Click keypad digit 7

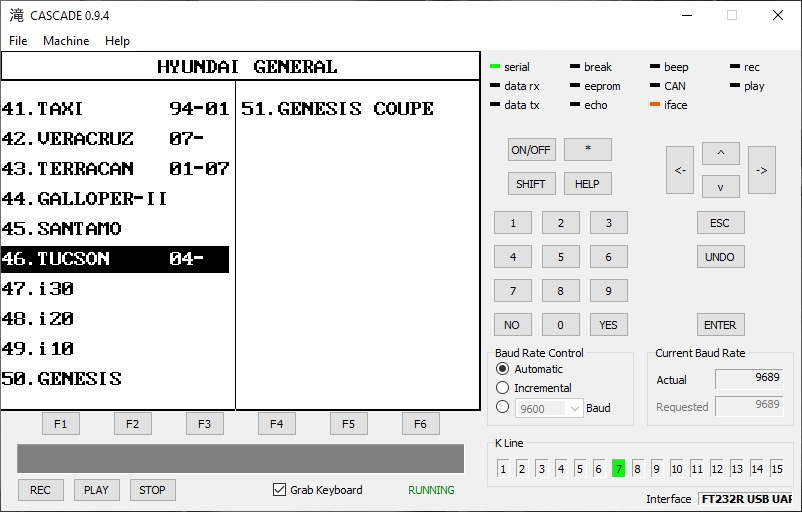(x=513, y=291)
